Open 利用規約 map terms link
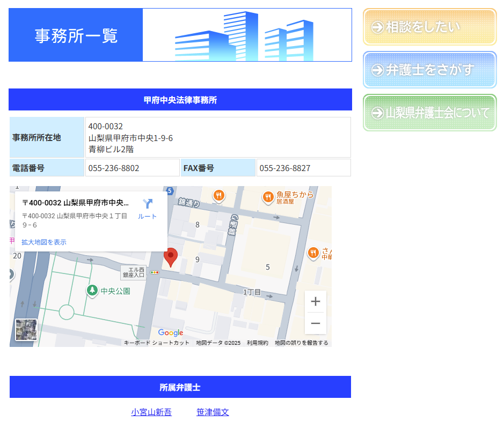 click(x=258, y=343)
